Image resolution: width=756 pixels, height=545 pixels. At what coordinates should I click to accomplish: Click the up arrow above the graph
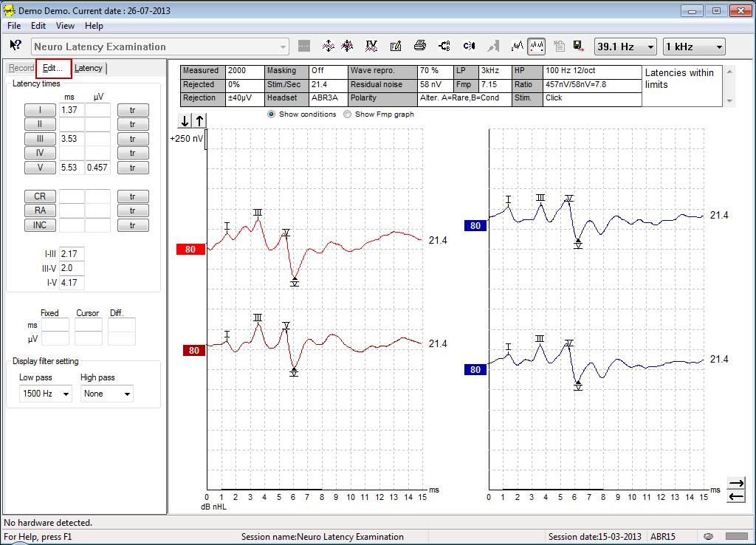coord(199,120)
